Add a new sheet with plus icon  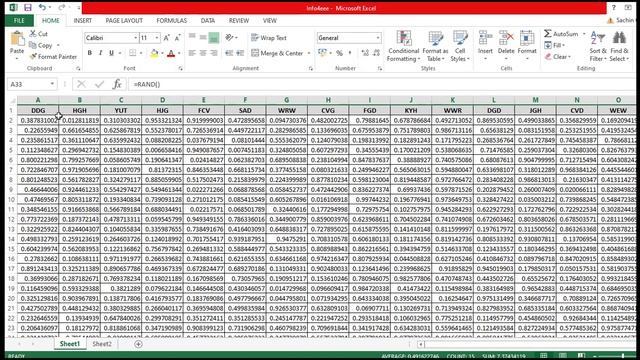tap(138, 344)
